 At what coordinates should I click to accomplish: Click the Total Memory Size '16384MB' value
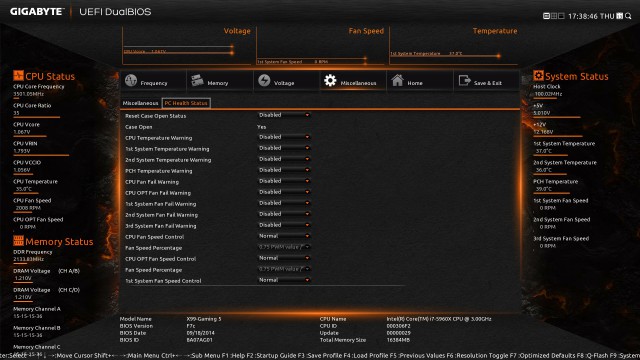[398, 340]
